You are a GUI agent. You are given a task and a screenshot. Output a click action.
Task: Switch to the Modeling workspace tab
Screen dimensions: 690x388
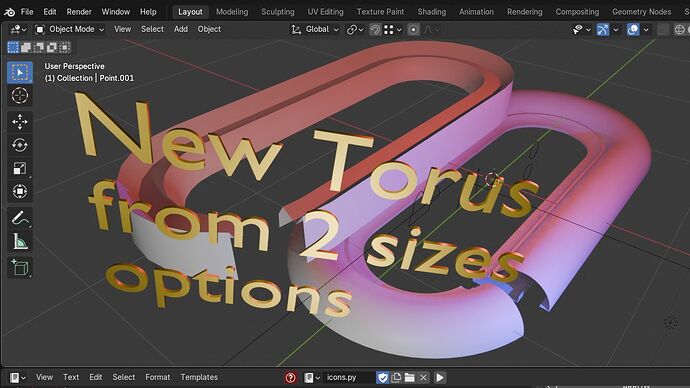pos(232,12)
